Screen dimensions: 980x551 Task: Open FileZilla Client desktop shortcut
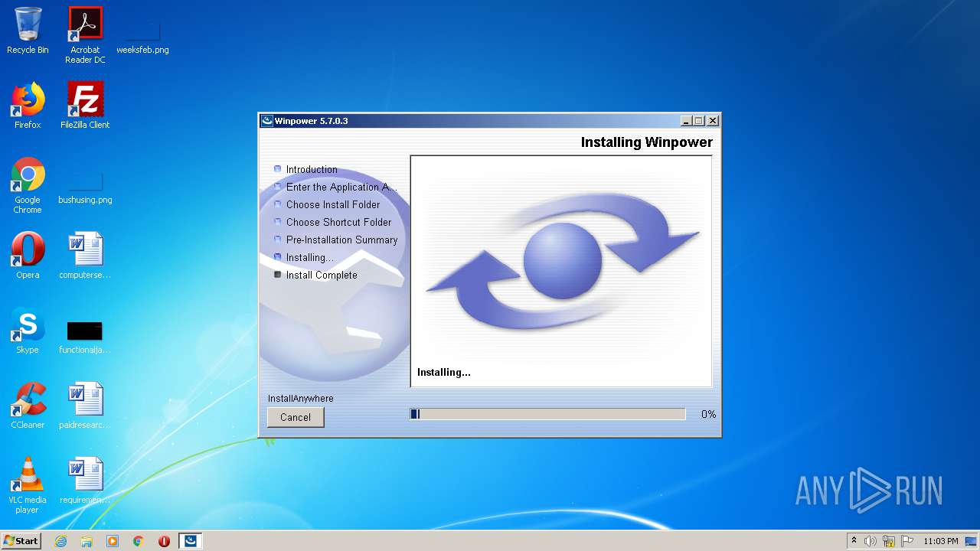[85, 106]
